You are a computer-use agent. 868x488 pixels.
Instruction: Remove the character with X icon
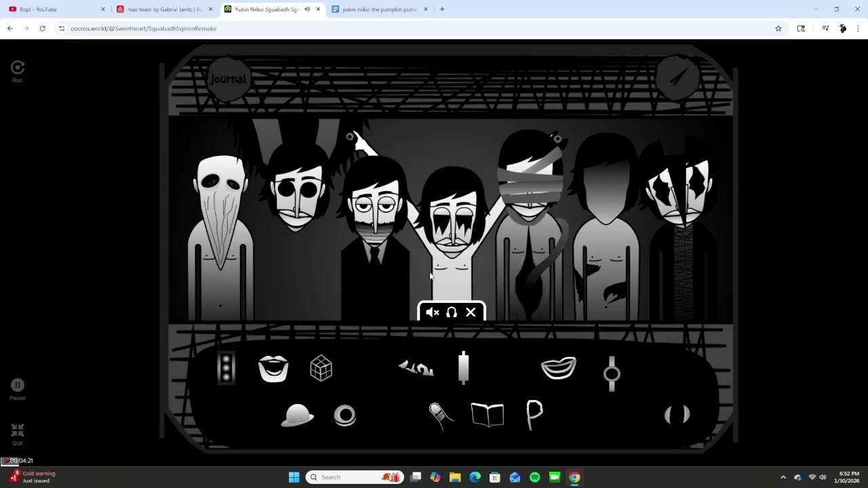pos(471,312)
